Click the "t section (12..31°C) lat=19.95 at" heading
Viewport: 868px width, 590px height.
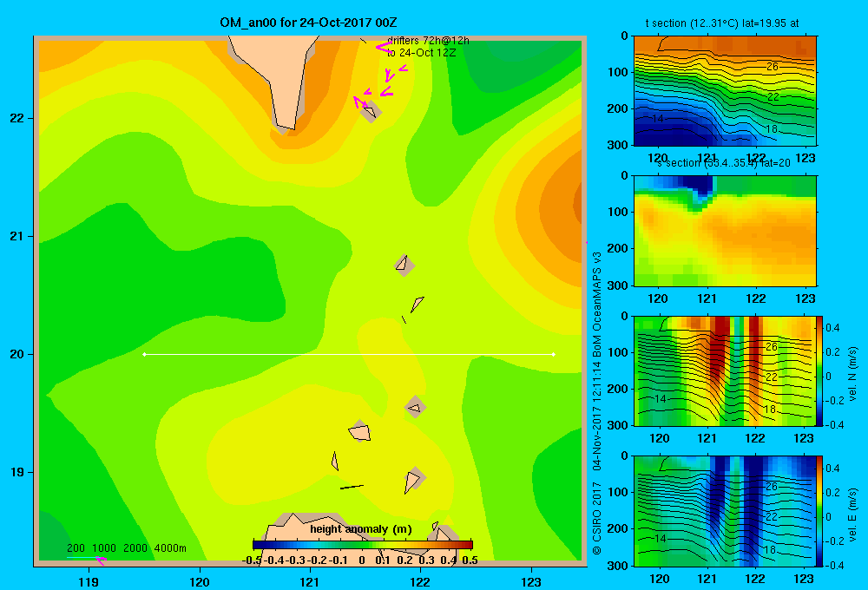point(722,23)
